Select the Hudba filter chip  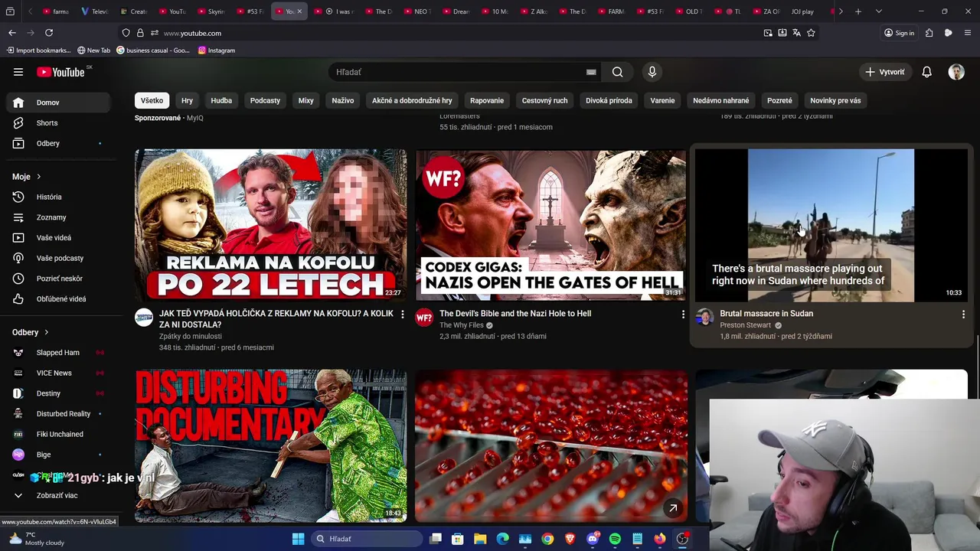point(221,100)
